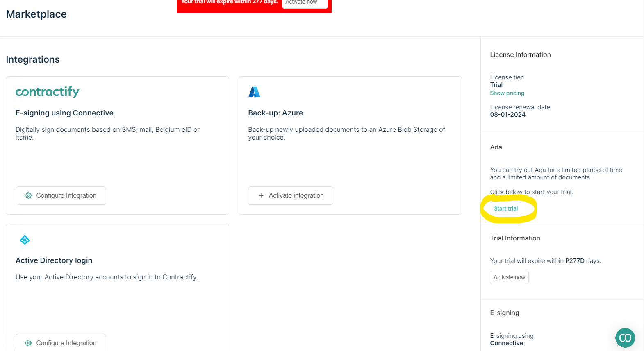Configure Integration for E-signing using Connective
Viewport: 644px width, 351px height.
[x=61, y=196]
